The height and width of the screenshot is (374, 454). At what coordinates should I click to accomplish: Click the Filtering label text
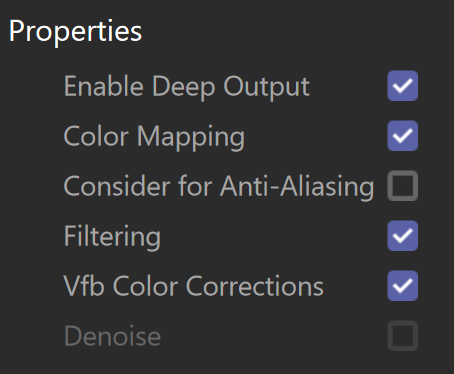112,237
